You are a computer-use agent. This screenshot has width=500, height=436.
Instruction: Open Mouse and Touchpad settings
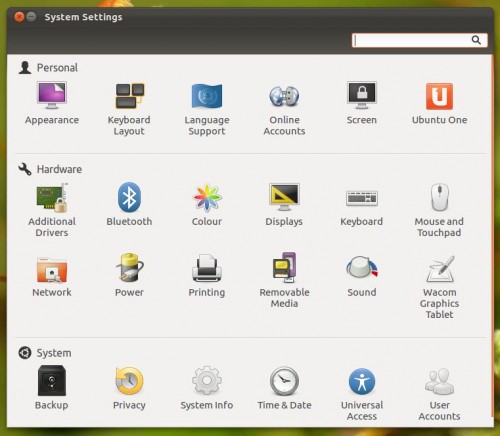tap(439, 210)
